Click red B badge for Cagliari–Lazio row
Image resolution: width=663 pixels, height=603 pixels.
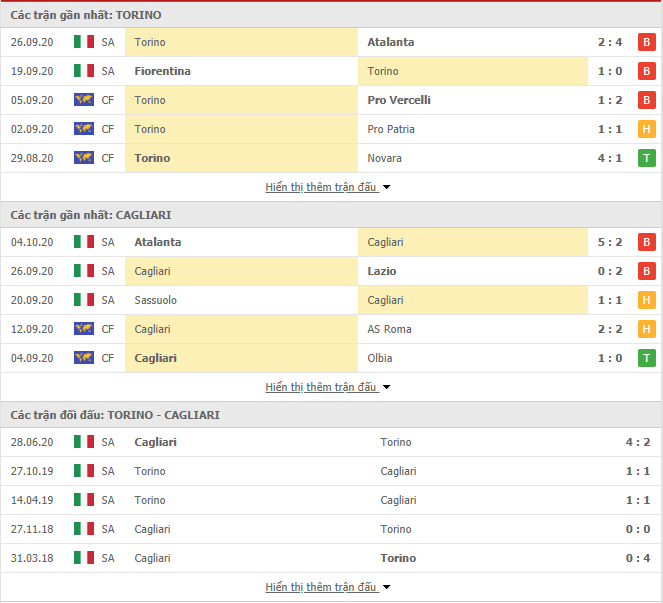(646, 271)
